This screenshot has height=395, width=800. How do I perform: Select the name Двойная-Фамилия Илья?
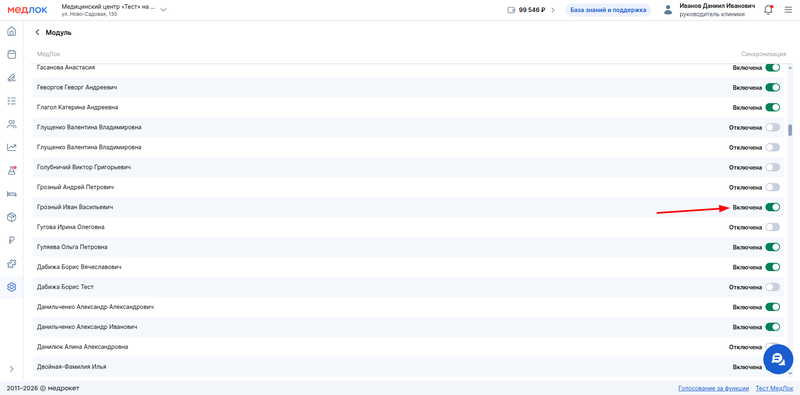(x=71, y=366)
